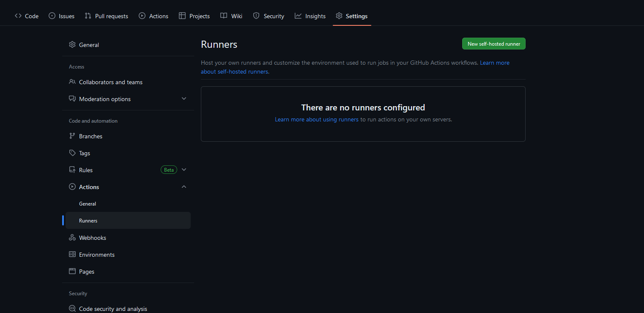Collapse the Actions section in the sidebar

click(x=184, y=187)
